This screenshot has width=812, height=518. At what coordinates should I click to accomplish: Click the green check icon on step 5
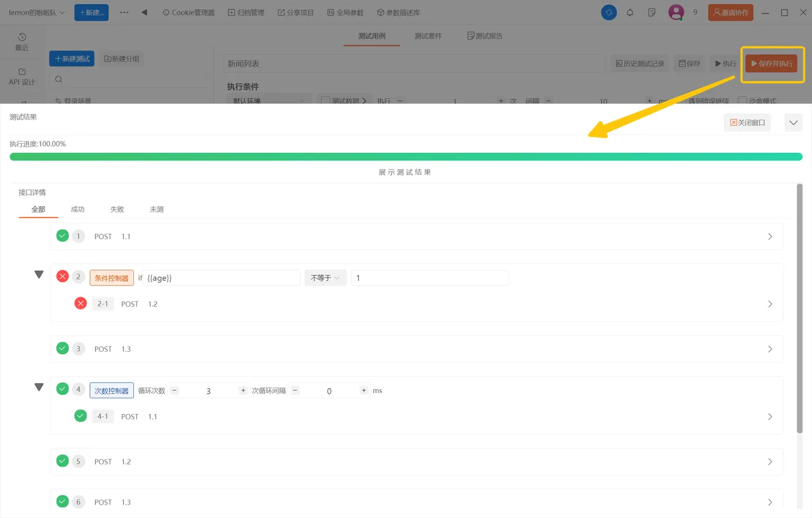click(x=62, y=461)
